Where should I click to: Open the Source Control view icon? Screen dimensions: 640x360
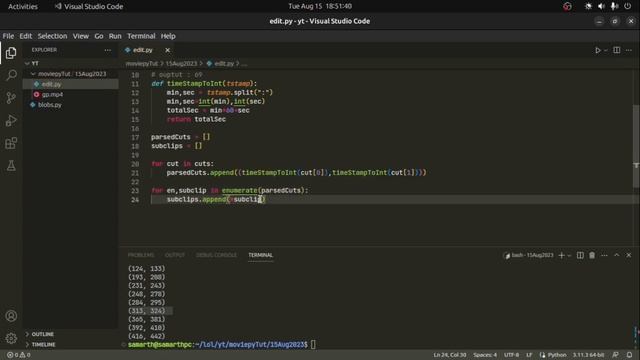click(x=11, y=98)
